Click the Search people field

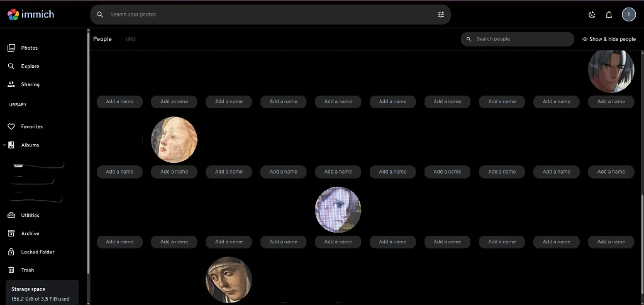pyautogui.click(x=517, y=39)
